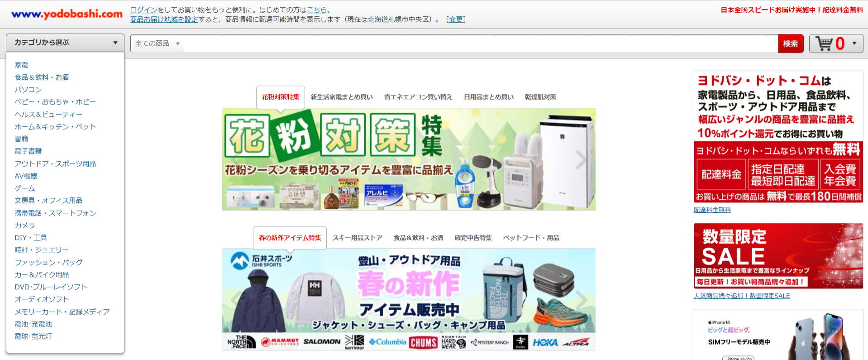
Task: Open the 数量限定 SALE banner
Action: click(778, 256)
